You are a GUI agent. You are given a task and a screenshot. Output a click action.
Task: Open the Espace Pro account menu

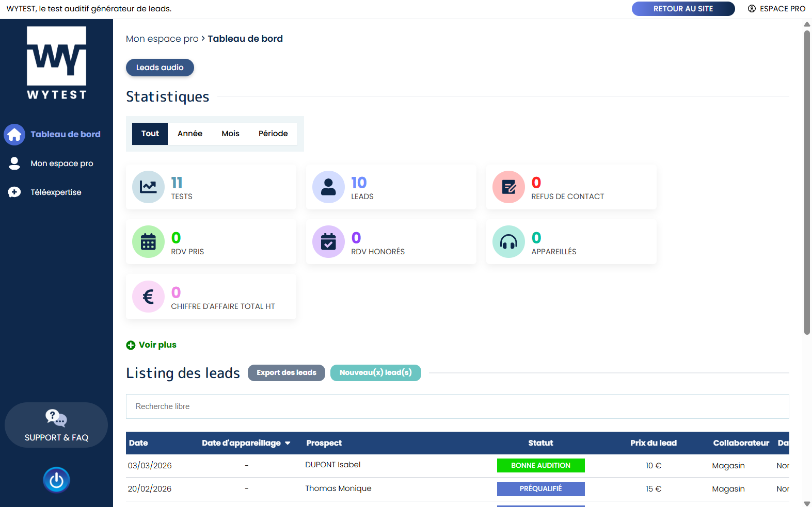tap(776, 9)
